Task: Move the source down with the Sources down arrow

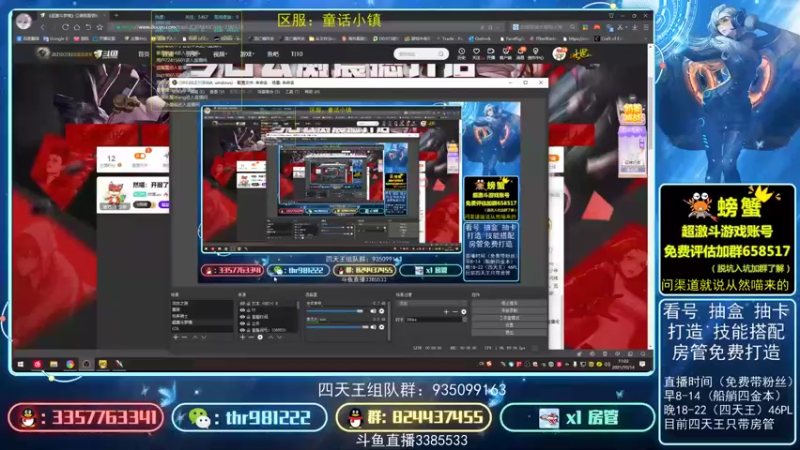Action: pos(280,337)
